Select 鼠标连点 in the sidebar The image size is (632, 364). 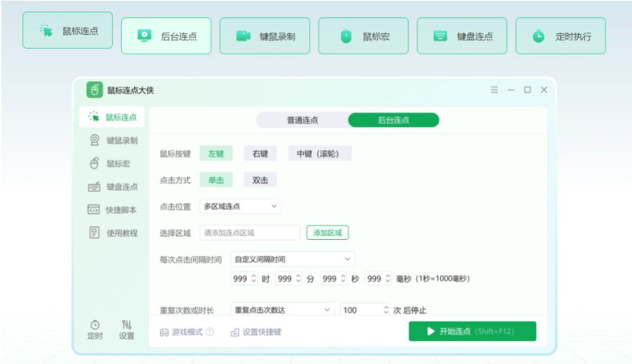point(111,117)
